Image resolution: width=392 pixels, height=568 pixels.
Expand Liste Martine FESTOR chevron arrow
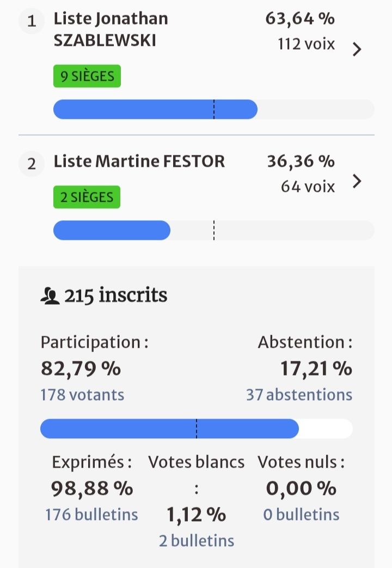pyautogui.click(x=357, y=182)
